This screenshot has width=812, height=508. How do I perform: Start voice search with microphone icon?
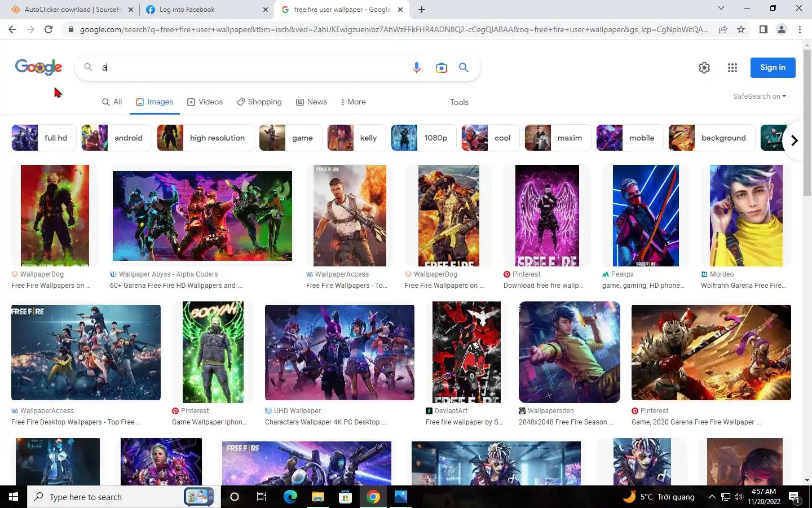pos(417,68)
